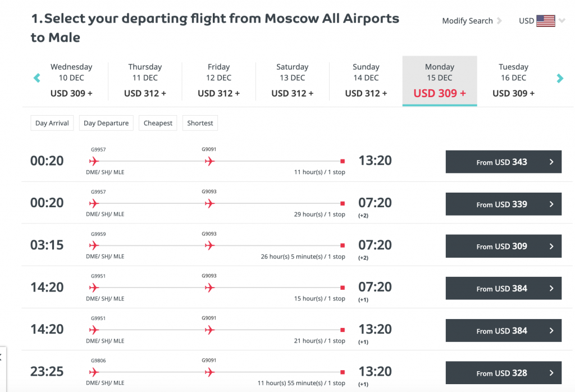
Task: Expand fare options From USD 309
Action: coord(504,246)
